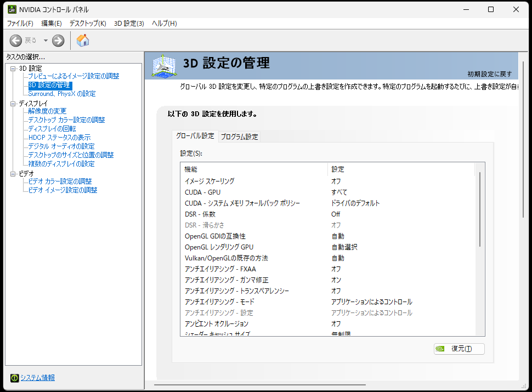Open ビデオ カラー設定の調整
This screenshot has height=392, width=532.
coord(60,181)
